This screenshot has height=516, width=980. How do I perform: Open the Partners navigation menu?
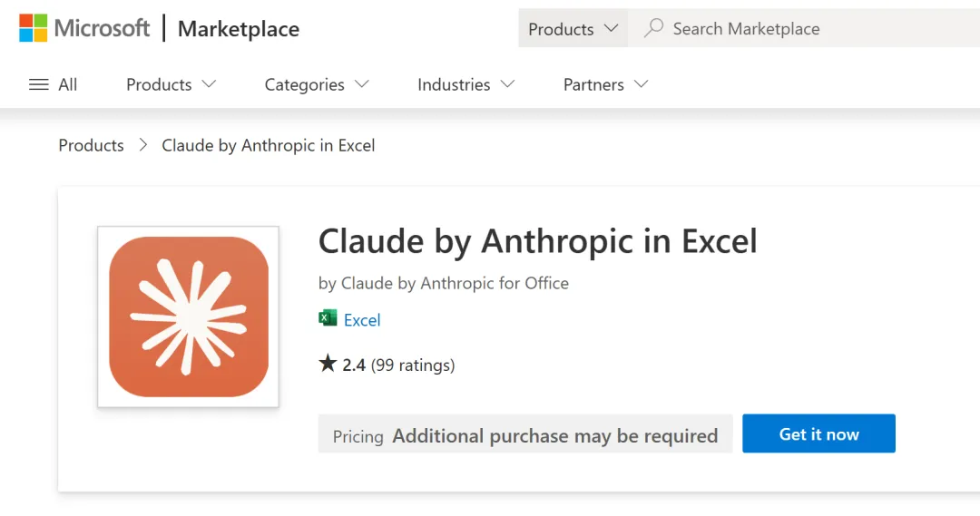[x=605, y=84]
